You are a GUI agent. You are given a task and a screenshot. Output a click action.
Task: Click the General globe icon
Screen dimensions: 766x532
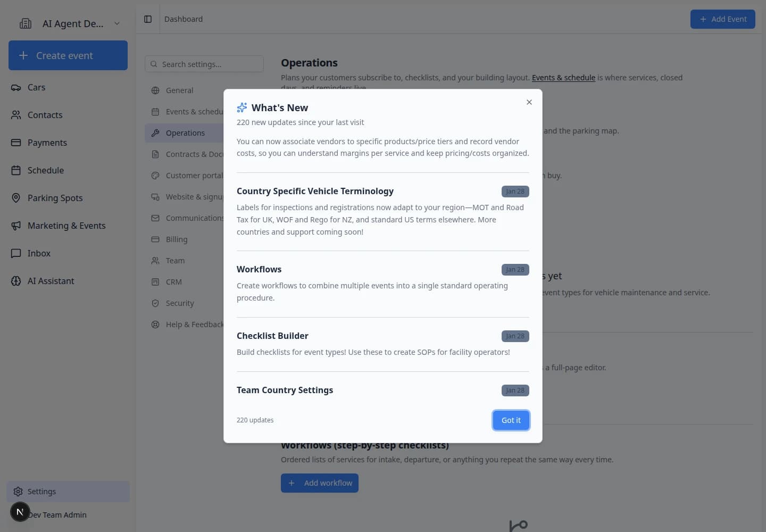point(155,90)
